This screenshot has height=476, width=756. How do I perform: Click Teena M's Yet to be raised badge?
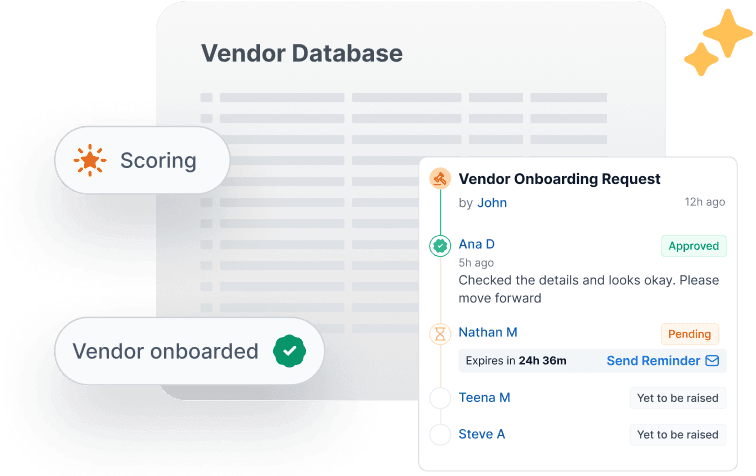677,398
